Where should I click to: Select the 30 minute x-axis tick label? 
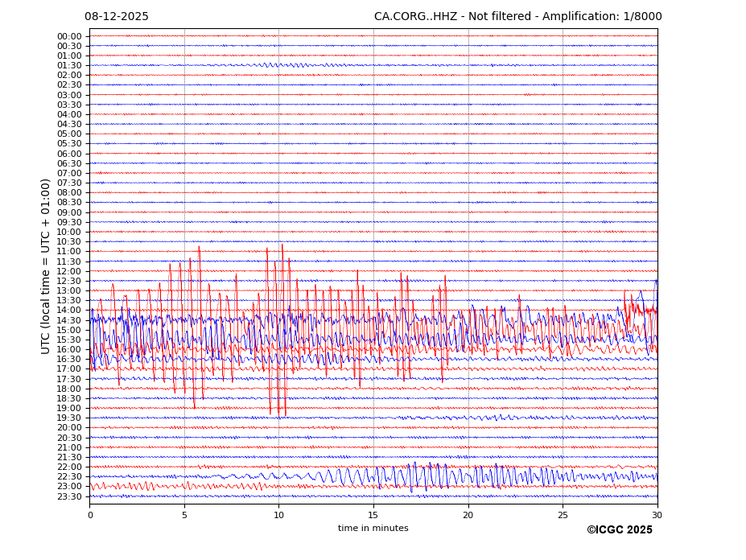657,515
